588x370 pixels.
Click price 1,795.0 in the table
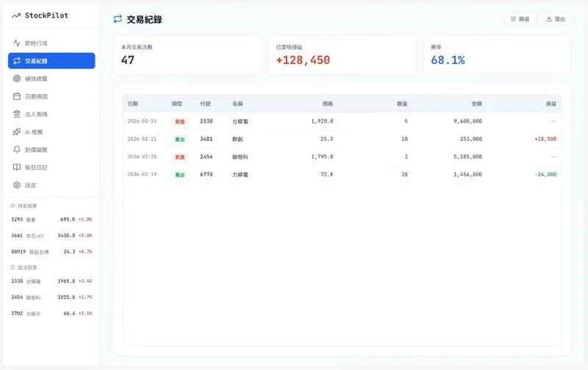pos(322,156)
